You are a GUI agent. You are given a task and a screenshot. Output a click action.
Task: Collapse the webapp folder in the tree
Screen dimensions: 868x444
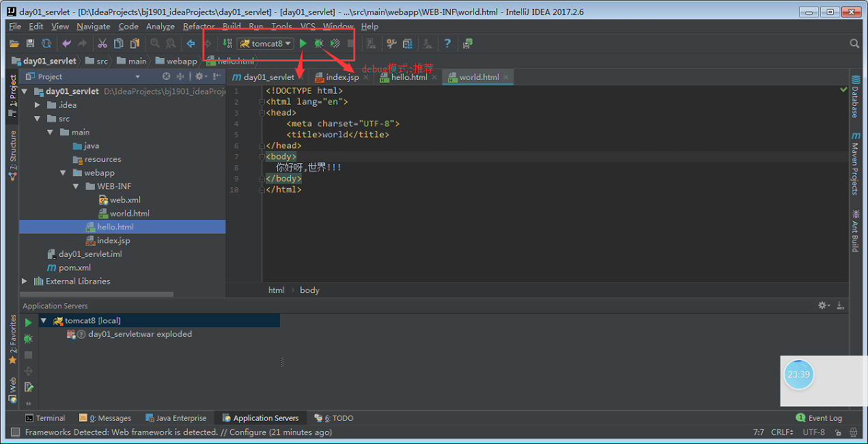click(64, 173)
